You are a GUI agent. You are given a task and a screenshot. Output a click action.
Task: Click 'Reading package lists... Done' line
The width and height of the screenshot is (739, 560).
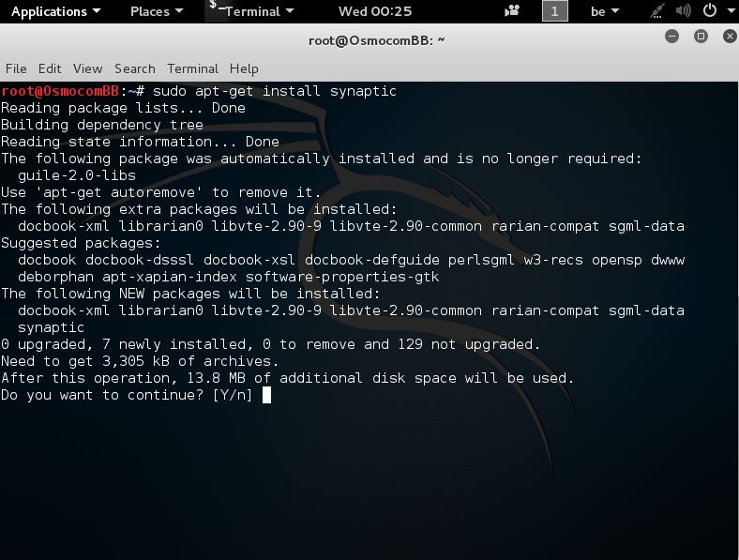(x=123, y=108)
